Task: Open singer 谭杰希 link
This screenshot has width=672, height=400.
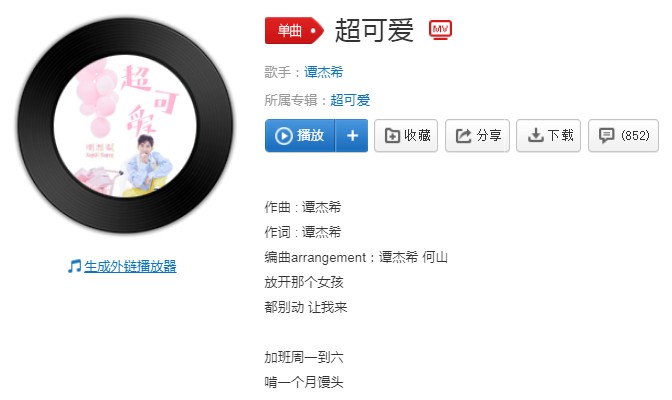Action: point(324,72)
